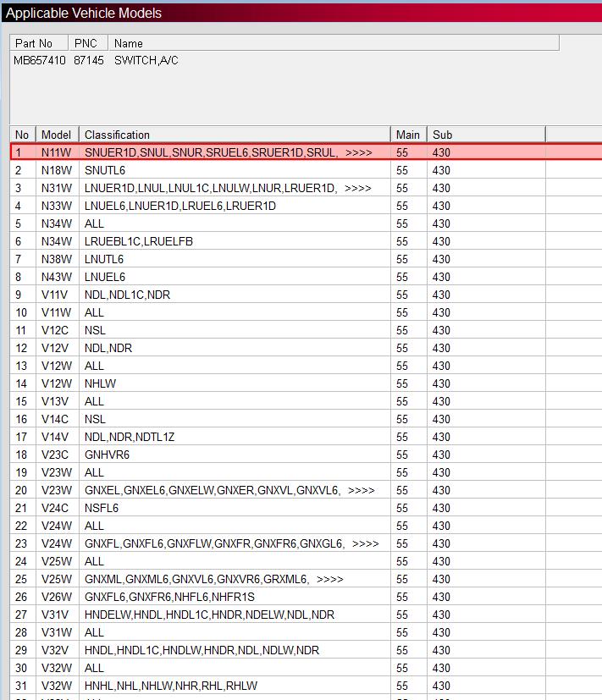Viewport: 602px width, 700px height.
Task: Select the V23C row with GNHVR6
Action: (x=107, y=455)
